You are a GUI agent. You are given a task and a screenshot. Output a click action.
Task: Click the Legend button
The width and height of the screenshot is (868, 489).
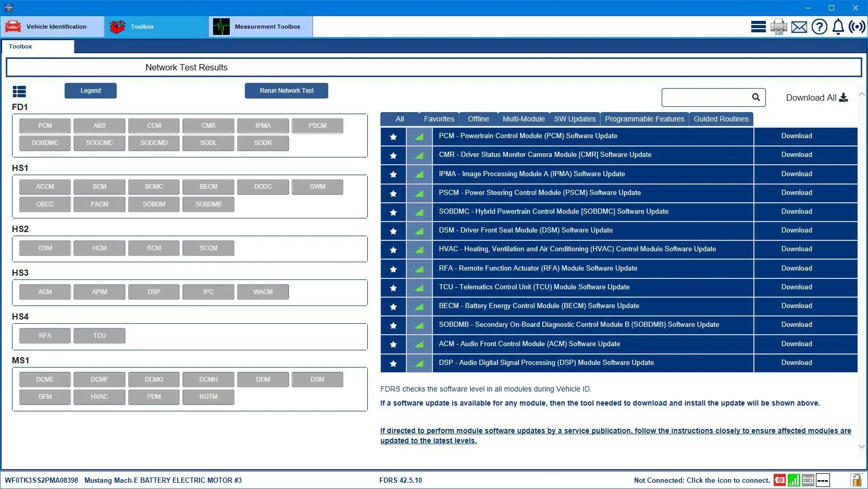(91, 91)
